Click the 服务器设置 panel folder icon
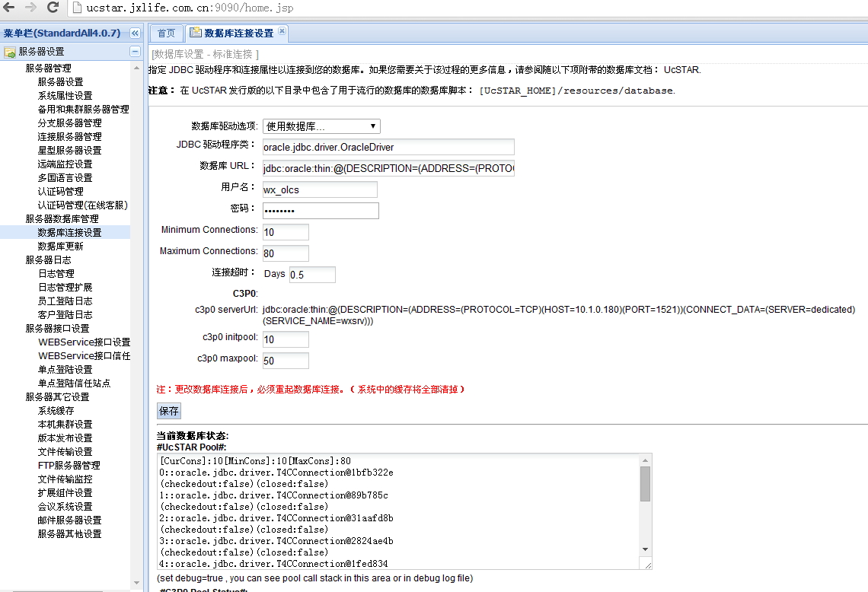The height and width of the screenshot is (592, 868). pos(9,52)
